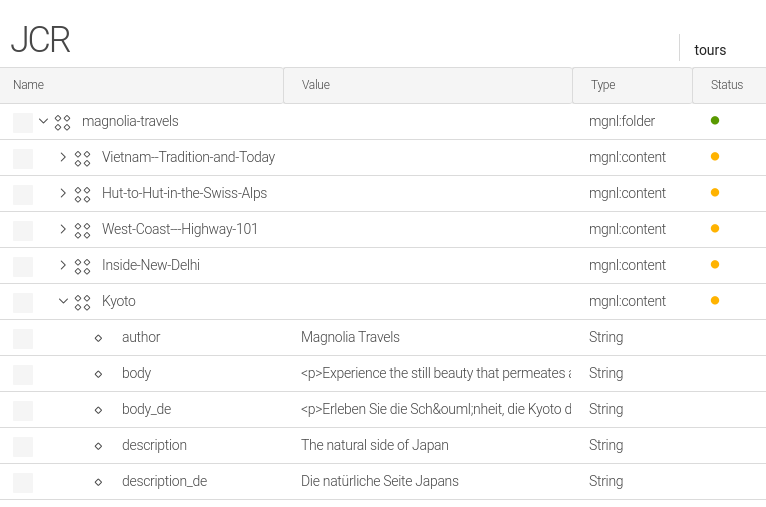Viewport: 766px width, 507px height.
Task: Open the tours workspace tab
Action: 710,50
